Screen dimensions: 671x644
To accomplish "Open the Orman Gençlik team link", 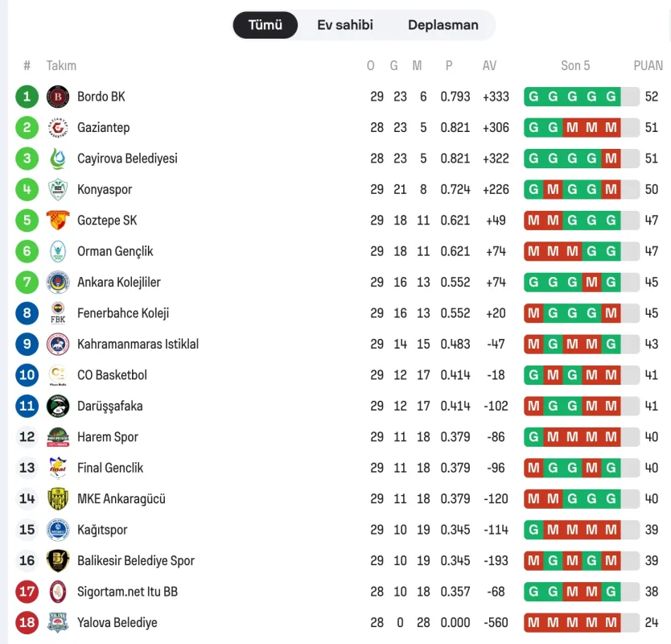I will [x=115, y=251].
